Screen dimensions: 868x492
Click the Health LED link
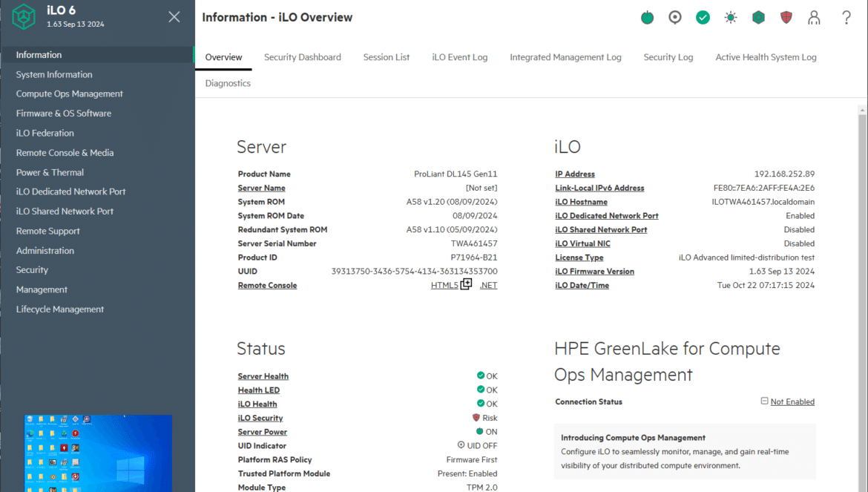(258, 390)
